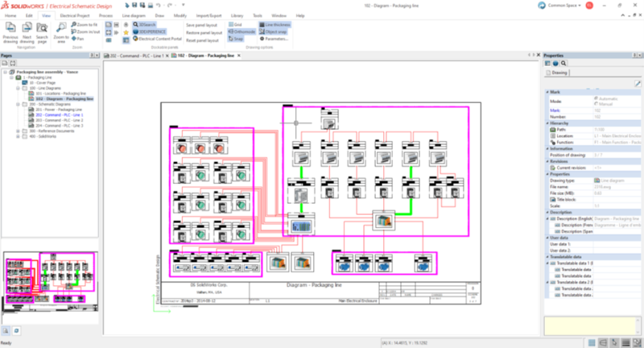
Task: Select the Pan tool
Action: [77, 39]
